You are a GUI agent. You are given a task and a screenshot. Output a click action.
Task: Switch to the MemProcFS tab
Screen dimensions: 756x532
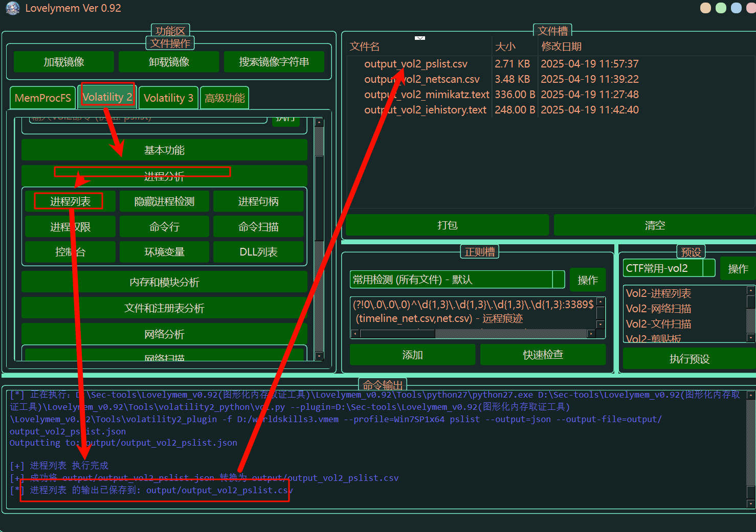click(x=42, y=98)
